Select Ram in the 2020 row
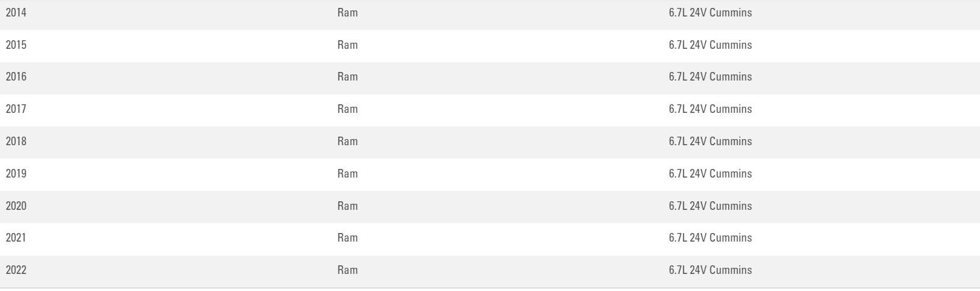This screenshot has width=980, height=291. point(348,206)
